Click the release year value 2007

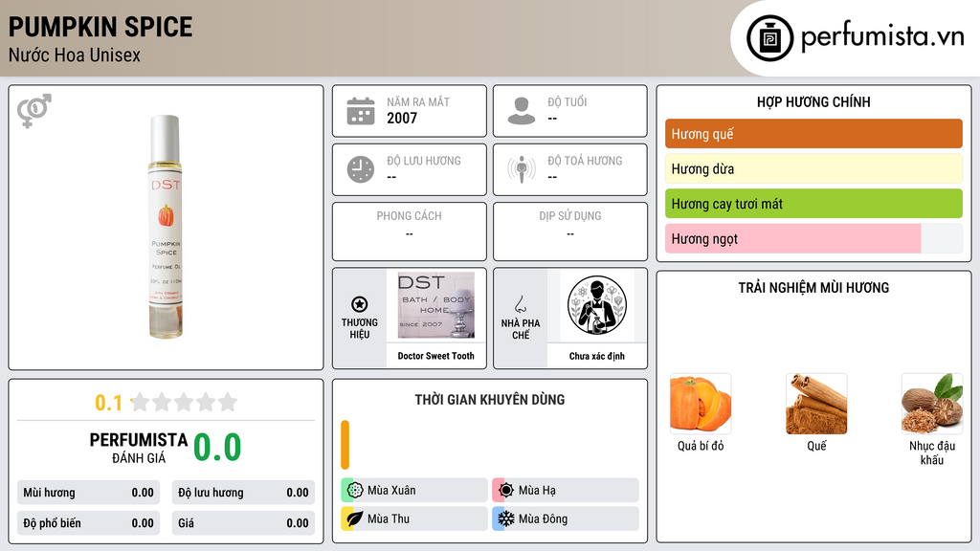(x=402, y=118)
